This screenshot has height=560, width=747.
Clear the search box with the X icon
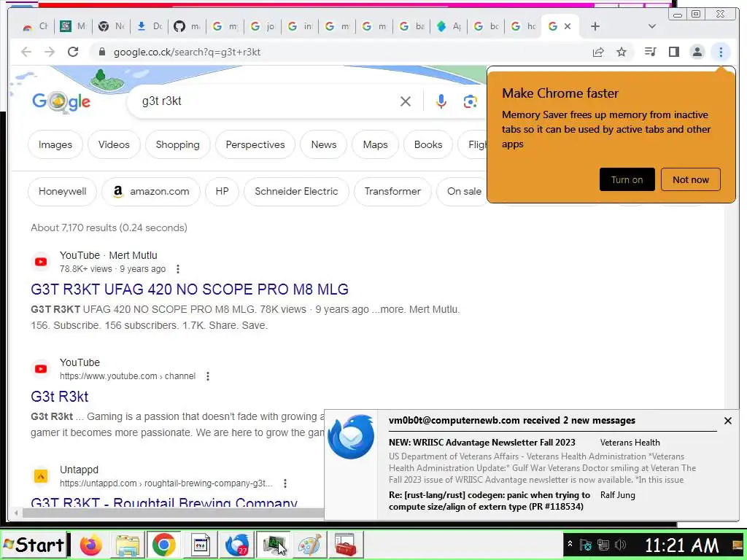pyautogui.click(x=406, y=101)
